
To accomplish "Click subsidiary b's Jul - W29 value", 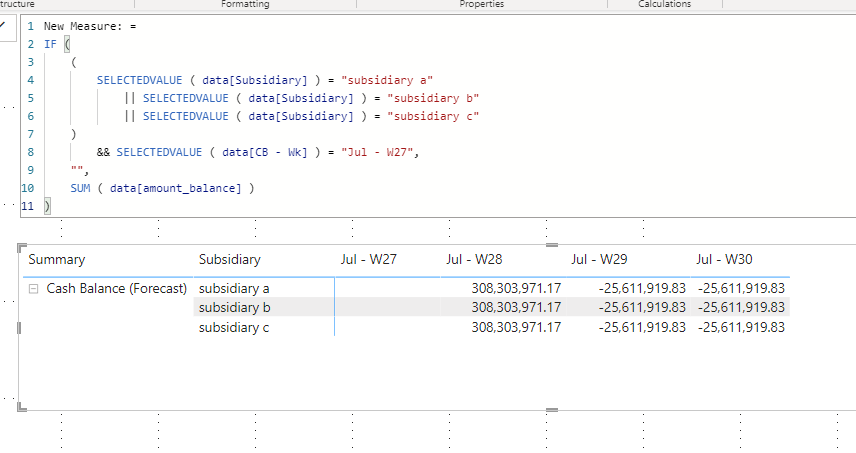I will click(642, 307).
